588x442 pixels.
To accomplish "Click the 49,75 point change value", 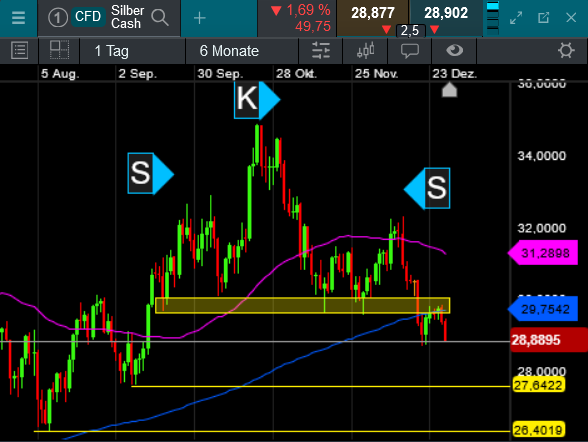I will (313, 26).
